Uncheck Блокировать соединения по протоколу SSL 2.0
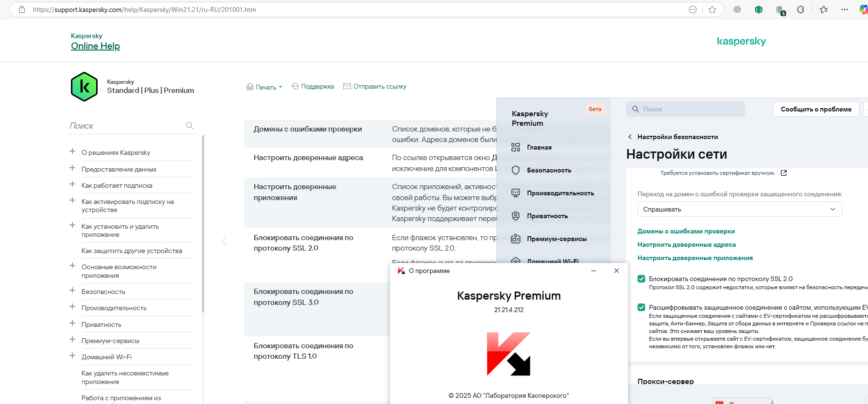Image resolution: width=868 pixels, height=404 pixels. click(x=641, y=279)
